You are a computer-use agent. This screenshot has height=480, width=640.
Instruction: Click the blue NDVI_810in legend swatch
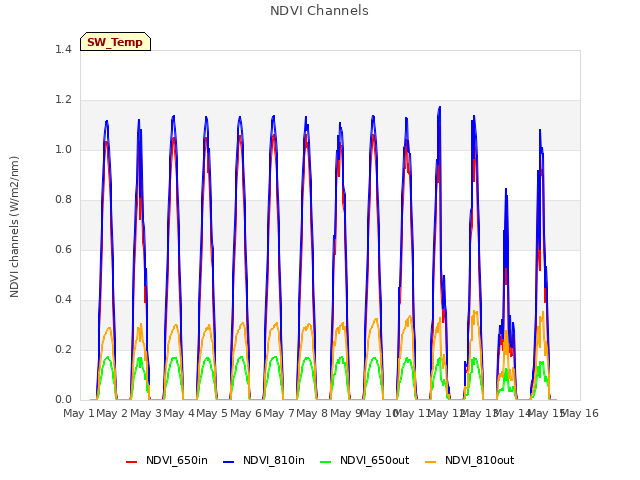[229, 462]
